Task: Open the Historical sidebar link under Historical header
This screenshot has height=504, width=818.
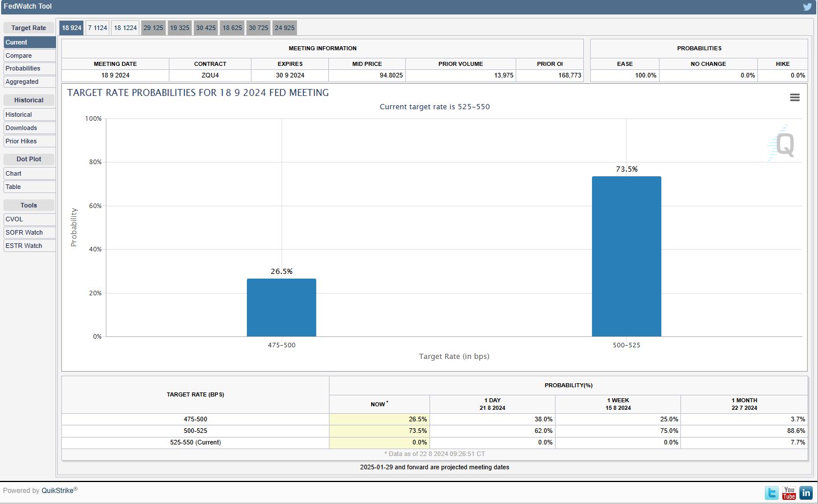Action: click(29, 114)
